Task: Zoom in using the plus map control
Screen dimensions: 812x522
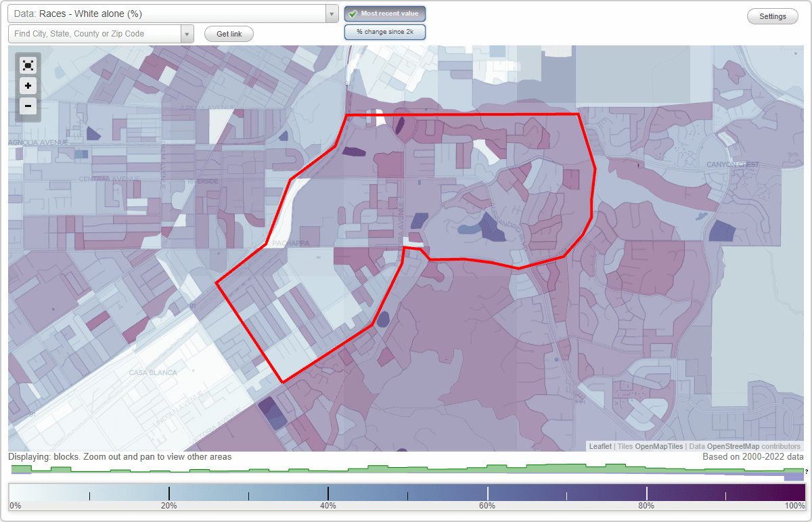Action: click(x=28, y=86)
